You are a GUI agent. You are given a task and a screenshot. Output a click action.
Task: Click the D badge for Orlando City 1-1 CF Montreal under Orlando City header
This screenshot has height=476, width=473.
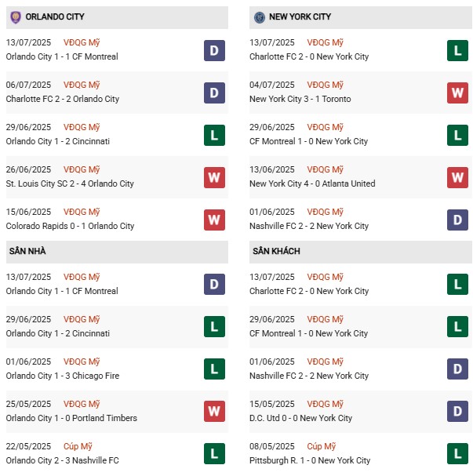point(214,50)
